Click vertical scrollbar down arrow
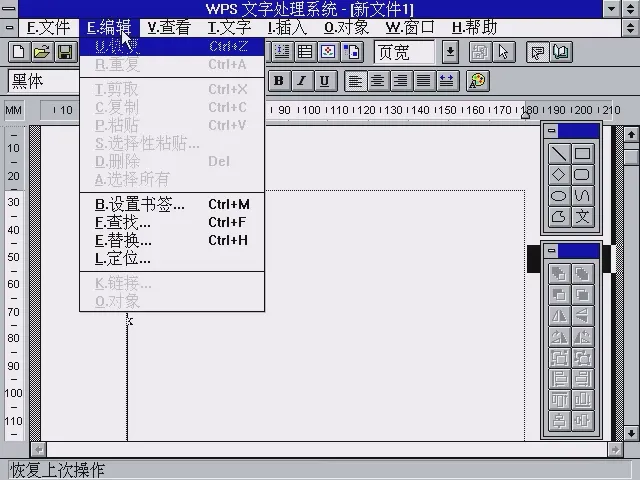640x480 pixels. [x=631, y=433]
